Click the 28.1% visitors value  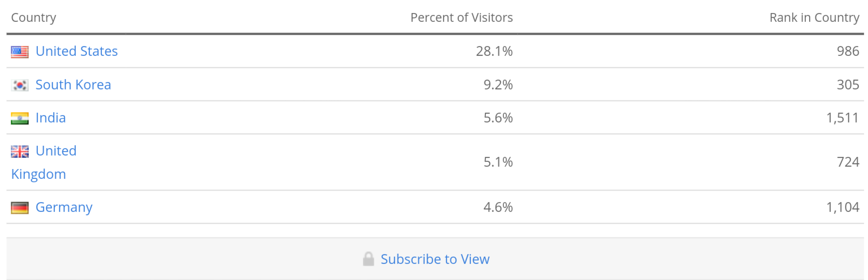point(494,51)
